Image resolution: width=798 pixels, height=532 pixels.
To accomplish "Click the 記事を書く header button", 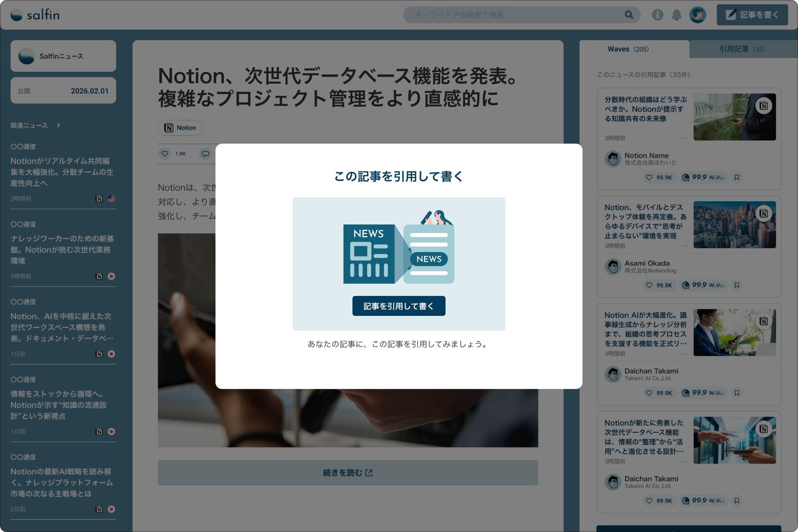I will 752,15.
